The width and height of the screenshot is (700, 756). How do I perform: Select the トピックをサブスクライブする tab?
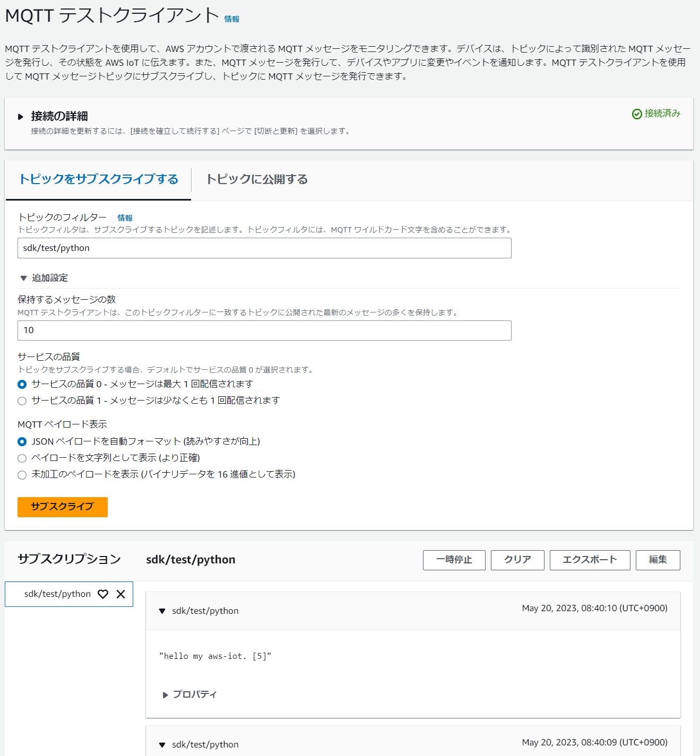98,180
